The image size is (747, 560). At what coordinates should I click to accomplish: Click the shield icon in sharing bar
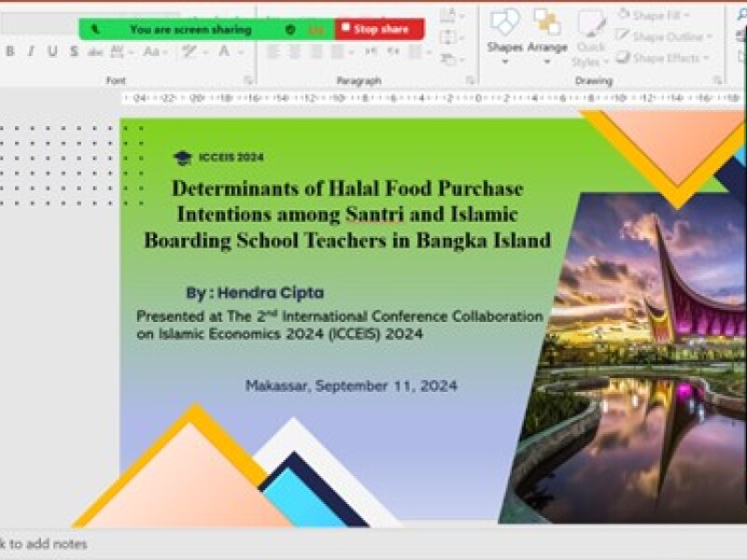[x=290, y=30]
